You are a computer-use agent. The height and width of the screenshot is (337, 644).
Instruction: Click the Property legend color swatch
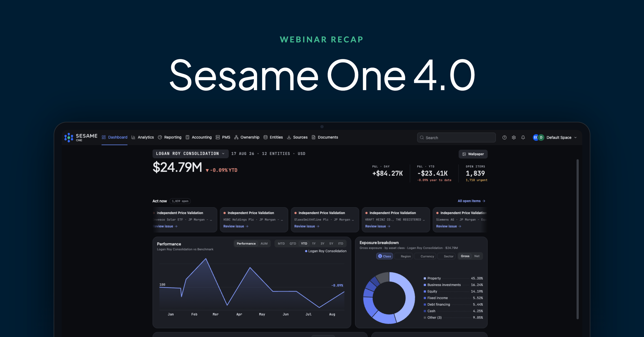[425, 279]
